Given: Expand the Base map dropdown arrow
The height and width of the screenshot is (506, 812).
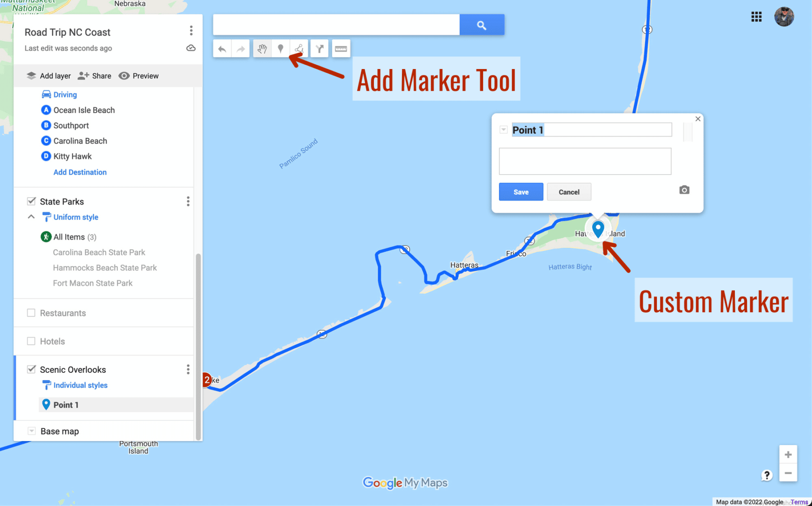Looking at the screenshot, I should [x=32, y=431].
